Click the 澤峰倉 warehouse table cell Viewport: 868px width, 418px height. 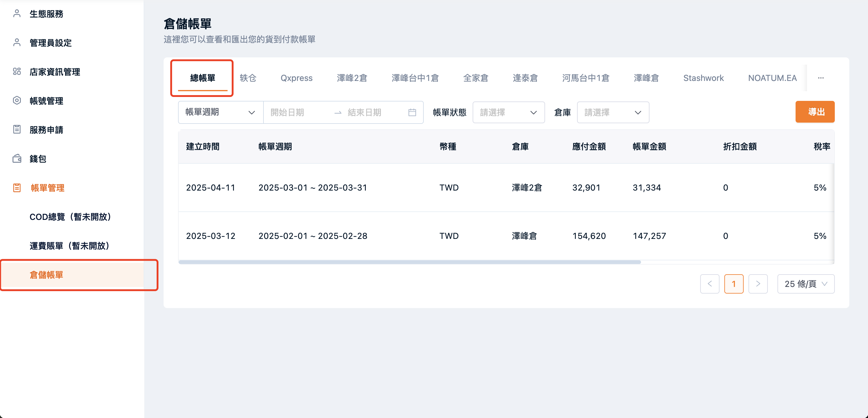(524, 236)
